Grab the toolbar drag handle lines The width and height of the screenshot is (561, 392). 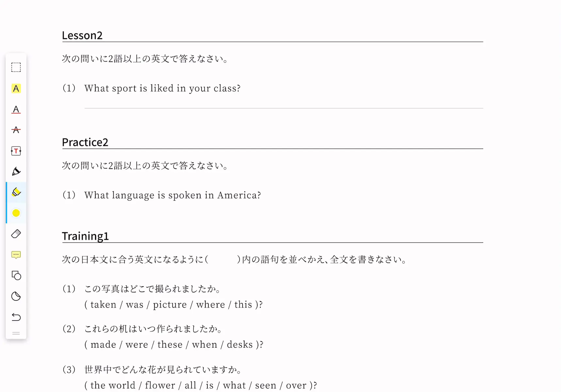point(16,334)
